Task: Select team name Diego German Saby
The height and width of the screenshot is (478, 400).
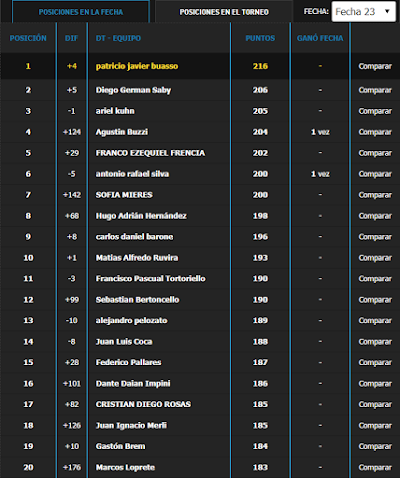Action: coord(133,90)
